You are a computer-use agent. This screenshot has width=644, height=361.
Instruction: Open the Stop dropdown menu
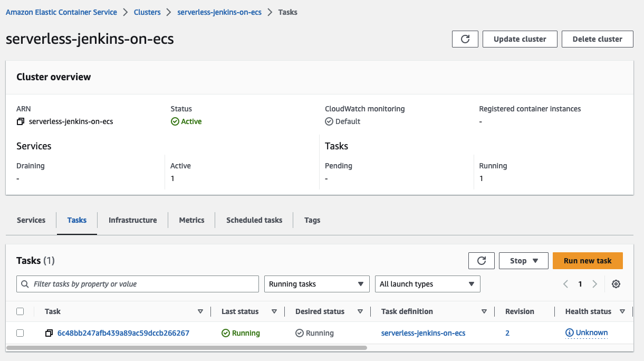click(523, 261)
